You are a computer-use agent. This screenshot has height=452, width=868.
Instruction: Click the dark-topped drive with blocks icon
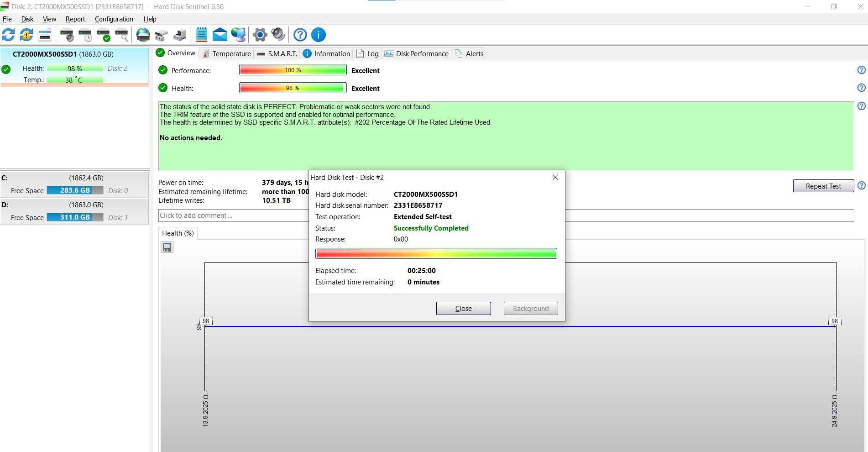180,35
